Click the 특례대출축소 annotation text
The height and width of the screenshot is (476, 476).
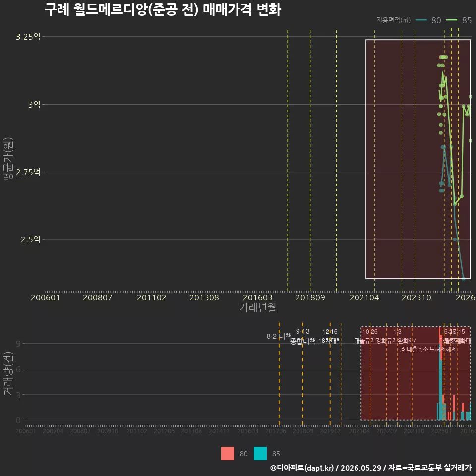coord(412,349)
